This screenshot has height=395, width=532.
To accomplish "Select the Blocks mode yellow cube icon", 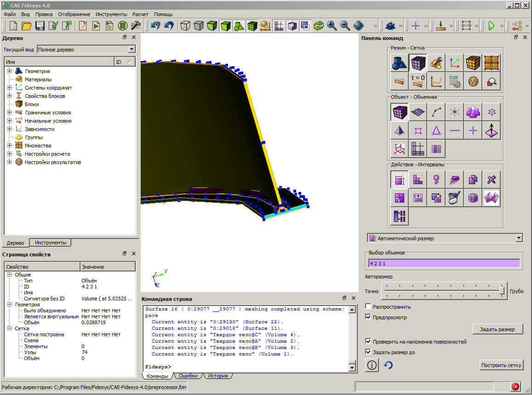I will pyautogui.click(x=473, y=63).
